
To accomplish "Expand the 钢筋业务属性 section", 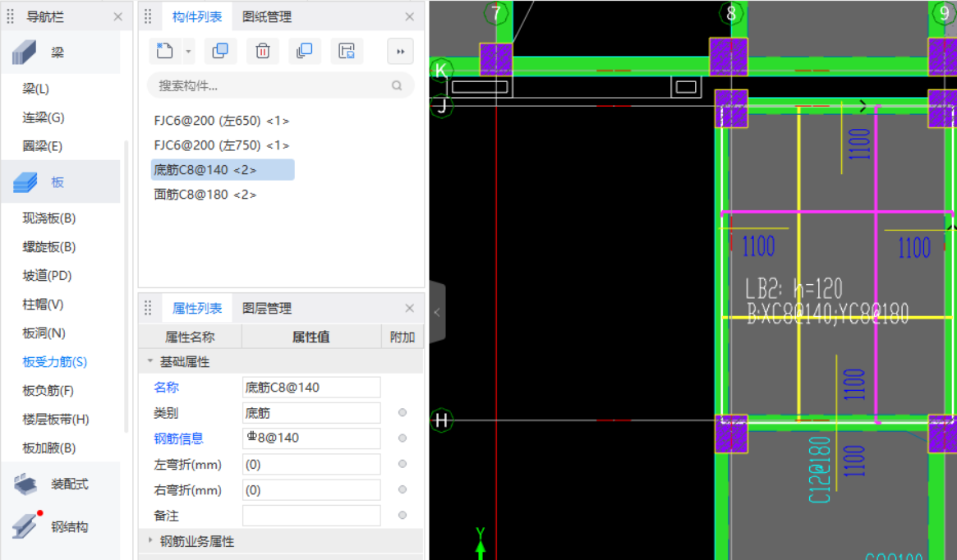I will pyautogui.click(x=150, y=540).
